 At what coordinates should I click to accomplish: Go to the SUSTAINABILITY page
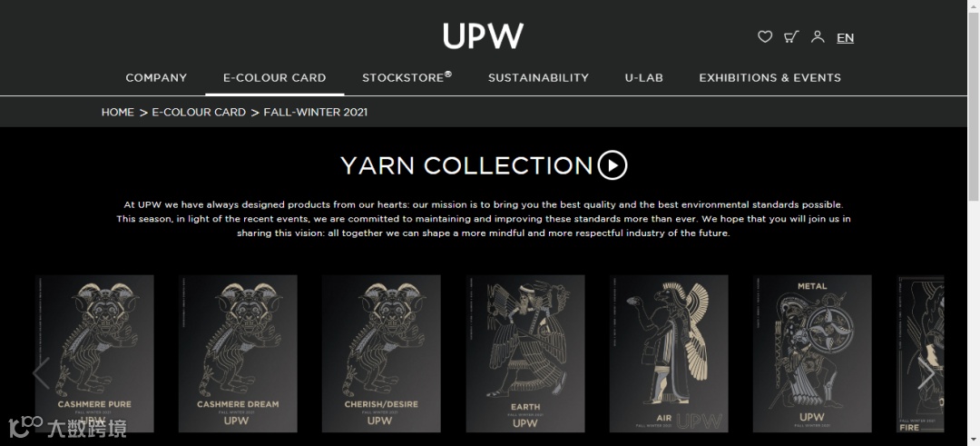click(538, 77)
